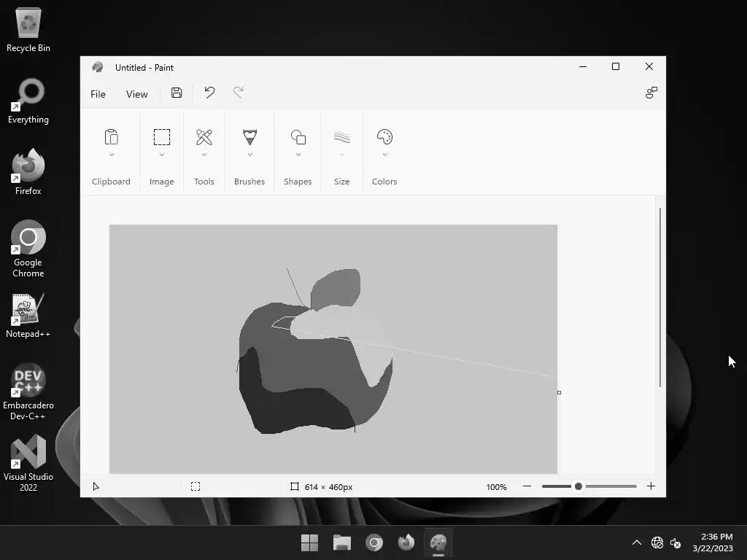747x560 pixels.
Task: Open the File menu
Action: pyautogui.click(x=98, y=94)
